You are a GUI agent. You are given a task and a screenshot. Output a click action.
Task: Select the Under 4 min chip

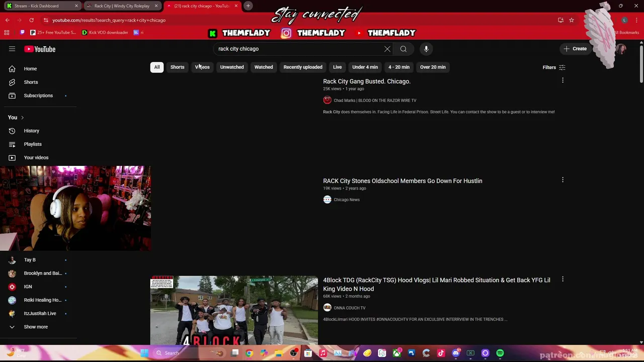365,67
